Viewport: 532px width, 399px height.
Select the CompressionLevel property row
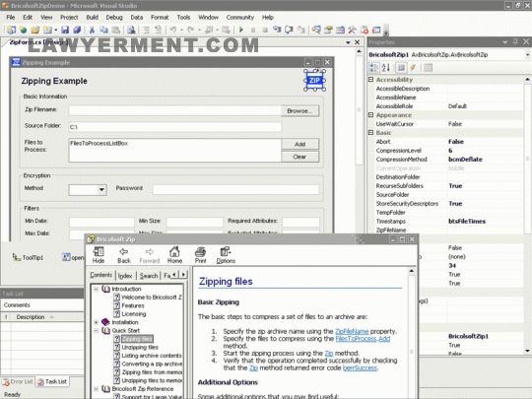(446, 151)
